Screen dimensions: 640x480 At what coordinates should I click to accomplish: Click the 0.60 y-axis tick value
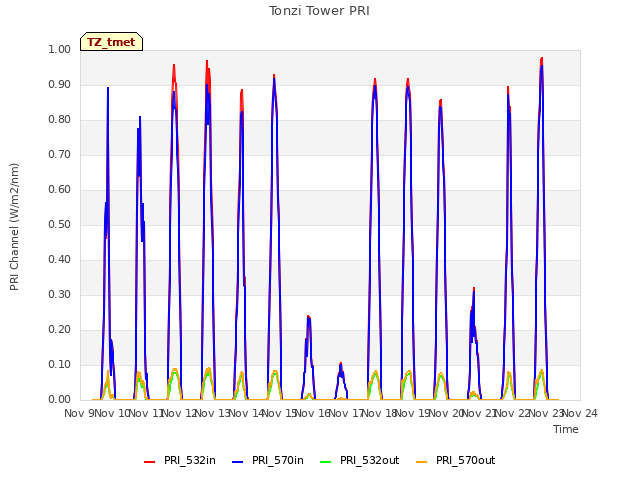(x=60, y=189)
